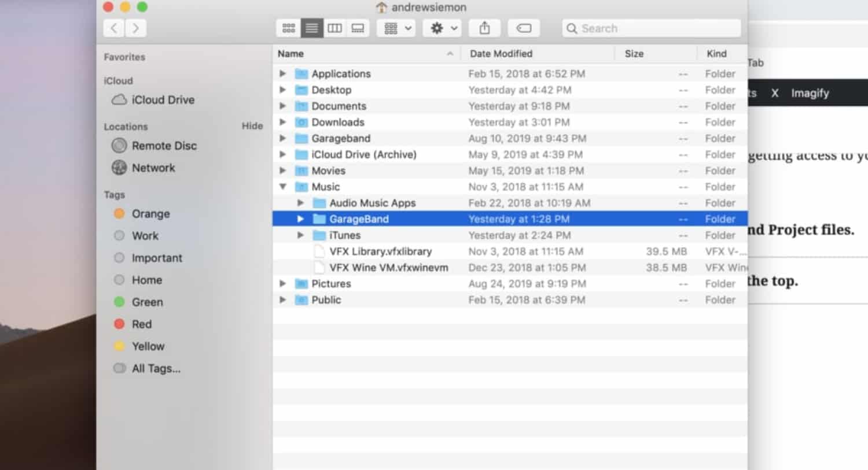Select the Green tag in sidebar

click(x=147, y=302)
